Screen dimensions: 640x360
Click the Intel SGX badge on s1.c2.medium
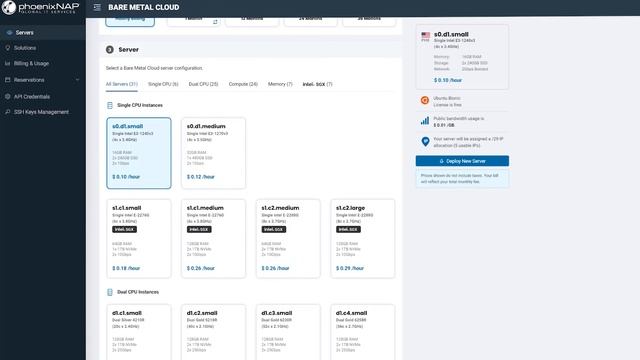pos(274,229)
